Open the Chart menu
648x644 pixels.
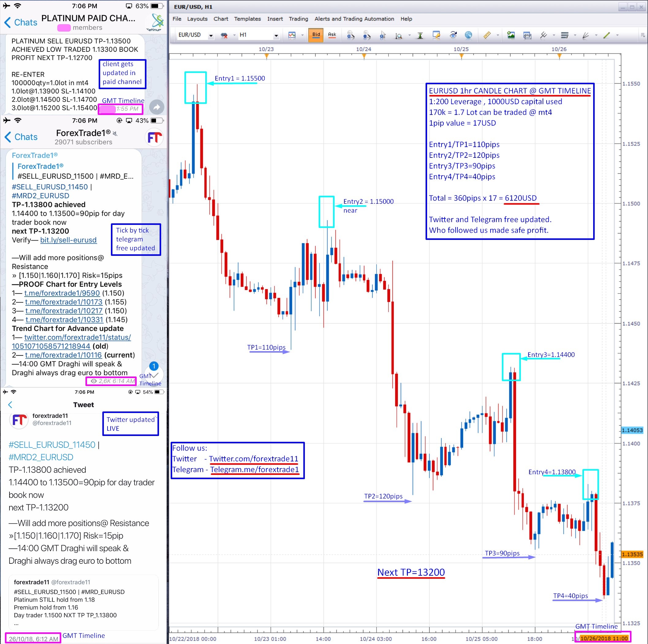pos(221,19)
